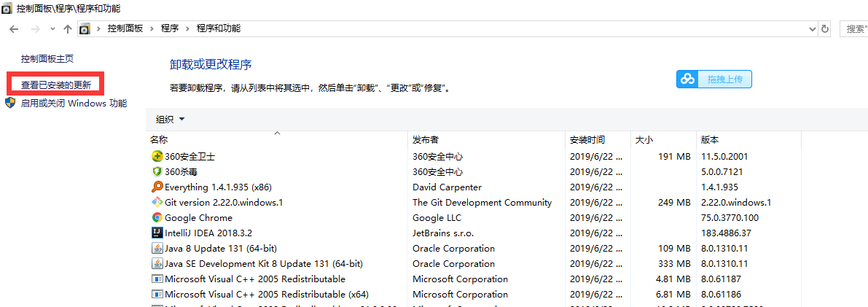Expand the chevron after 程序 breadcrumb
Viewport: 868px width, 307px height.
188,28
